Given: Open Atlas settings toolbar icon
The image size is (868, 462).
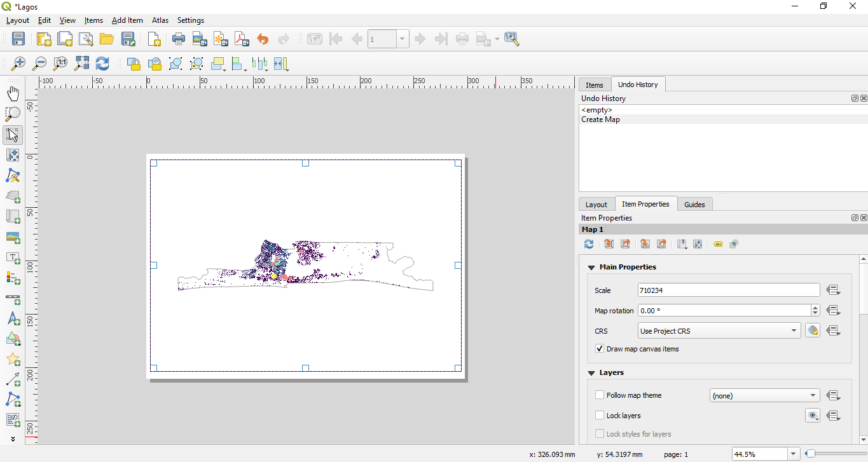Looking at the screenshot, I should click(x=512, y=39).
